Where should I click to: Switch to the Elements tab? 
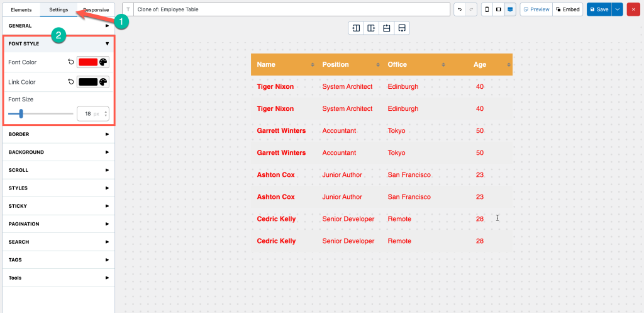(x=21, y=10)
